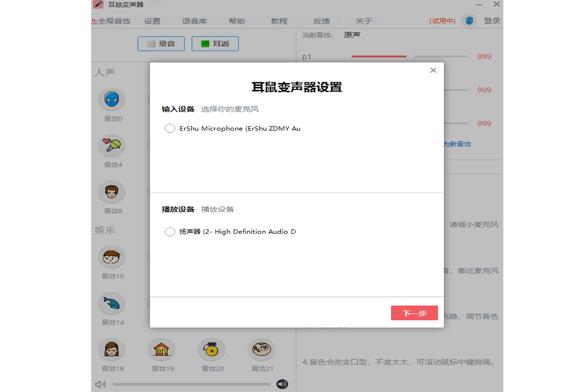
Task: Select 扬声器 High Definition Audio playback device
Action: pos(170,232)
